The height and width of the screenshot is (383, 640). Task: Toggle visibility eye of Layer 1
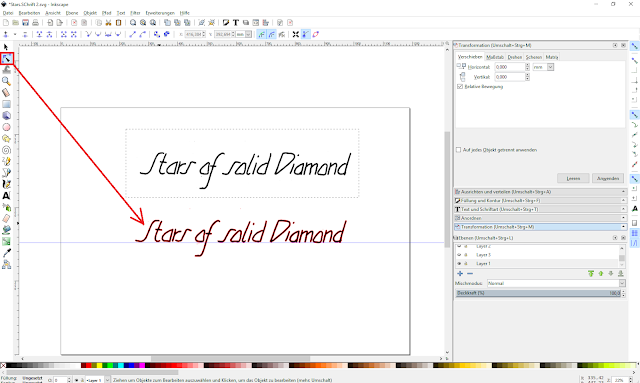pos(459,264)
